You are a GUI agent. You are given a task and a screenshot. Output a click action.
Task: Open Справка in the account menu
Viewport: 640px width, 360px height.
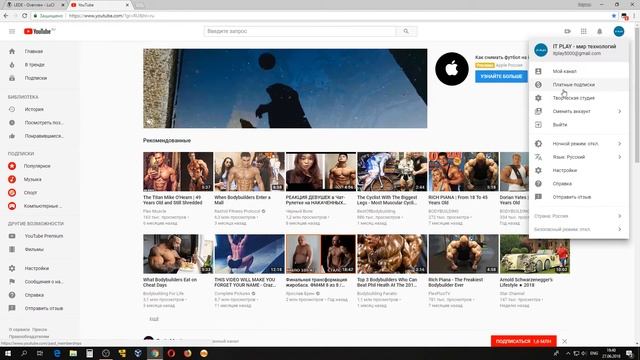click(579, 184)
